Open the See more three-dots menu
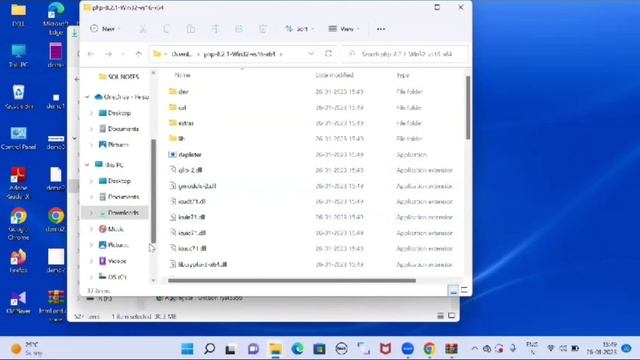Image resolution: width=640 pixels, height=360 pixels. pos(381,29)
